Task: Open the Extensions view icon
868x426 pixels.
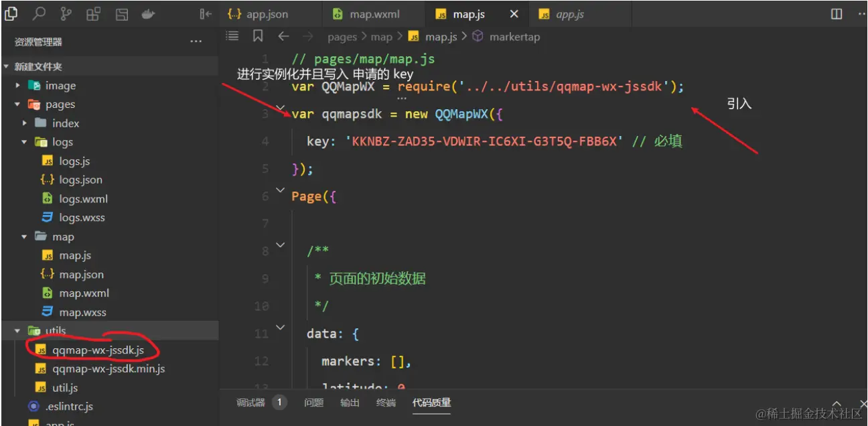Action: [x=93, y=13]
